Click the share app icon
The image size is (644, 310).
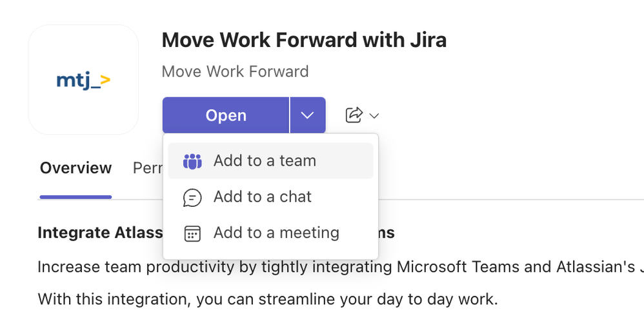tap(354, 115)
